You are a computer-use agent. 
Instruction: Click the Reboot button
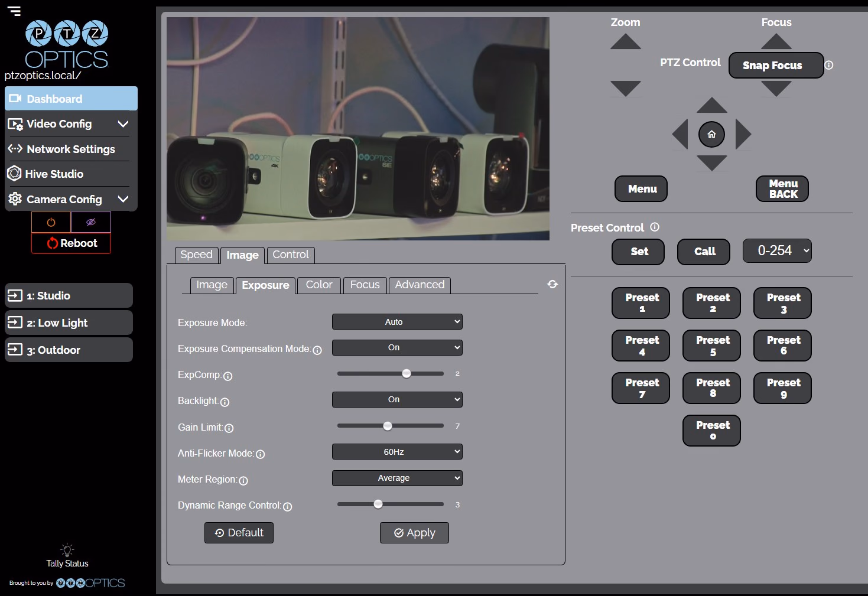pos(71,243)
